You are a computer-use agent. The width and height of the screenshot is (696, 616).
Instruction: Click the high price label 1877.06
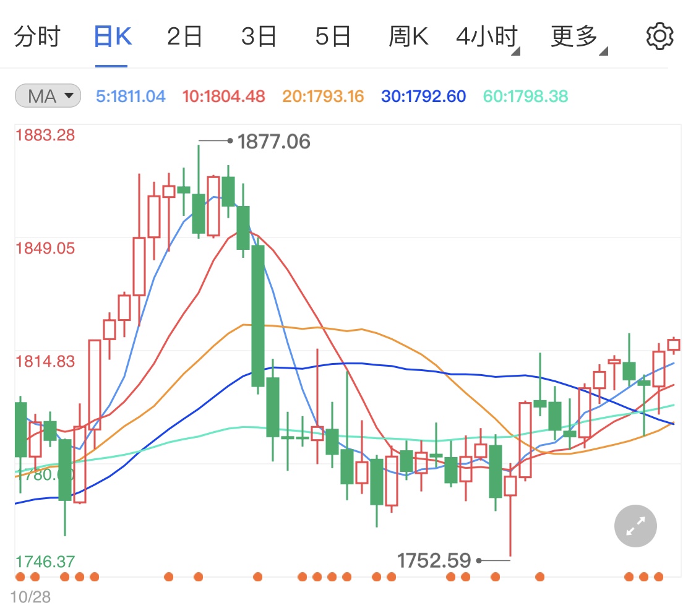pyautogui.click(x=274, y=142)
